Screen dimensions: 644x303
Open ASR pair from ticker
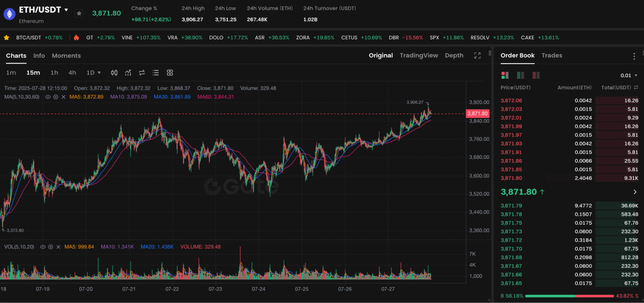click(272, 38)
